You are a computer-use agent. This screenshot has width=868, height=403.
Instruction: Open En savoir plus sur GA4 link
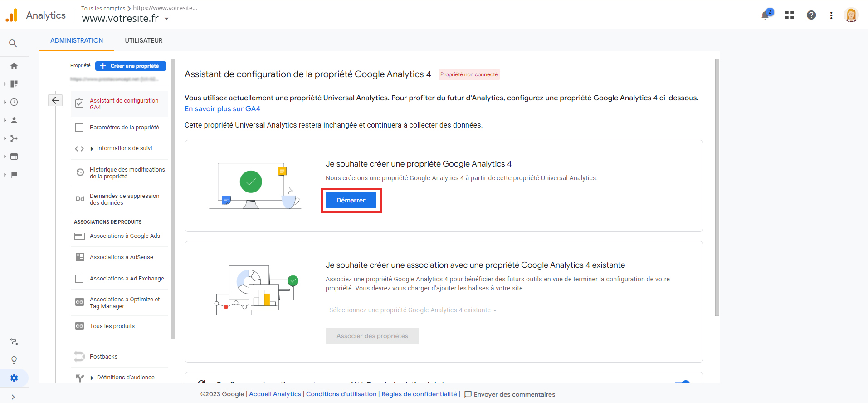tap(222, 109)
